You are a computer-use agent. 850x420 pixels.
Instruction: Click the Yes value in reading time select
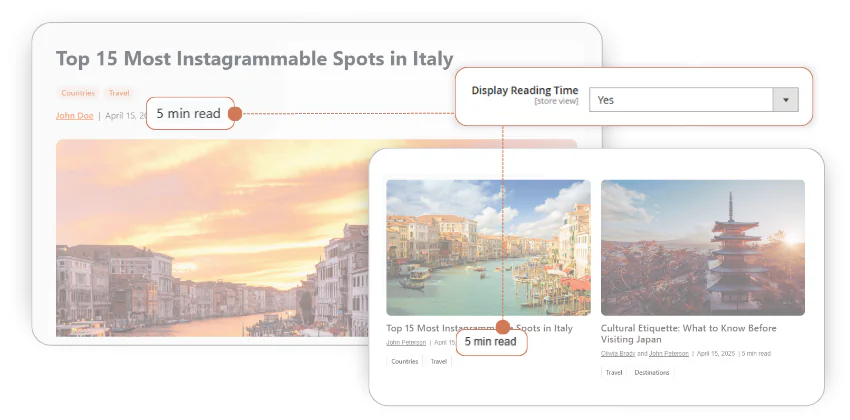pyautogui.click(x=680, y=100)
